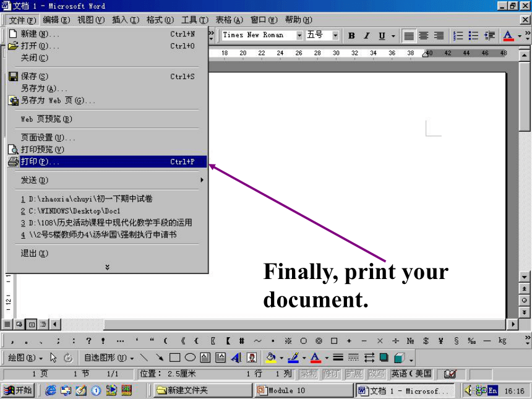Click the Windows Start (开始) button
532x399 pixels.
pyautogui.click(x=18, y=390)
